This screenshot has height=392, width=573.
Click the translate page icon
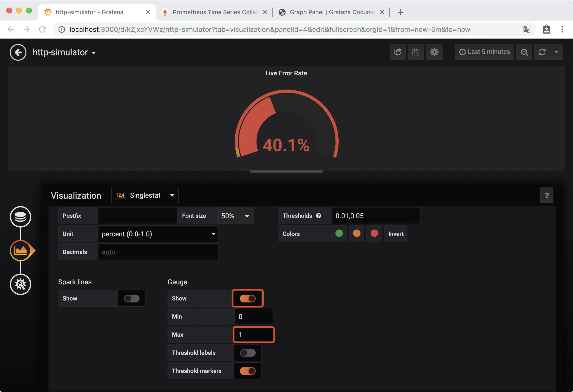click(x=527, y=29)
